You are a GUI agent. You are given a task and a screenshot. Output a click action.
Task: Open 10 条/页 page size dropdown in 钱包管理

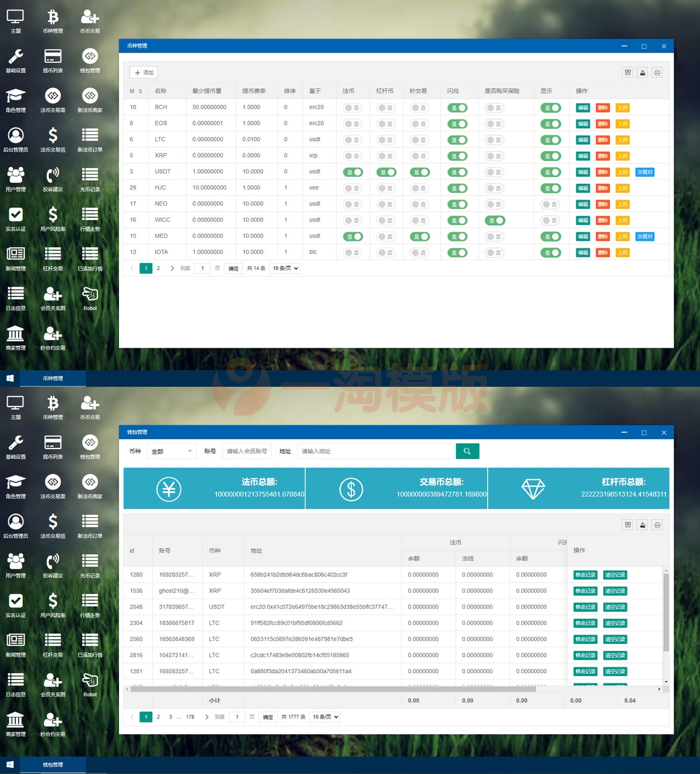click(x=325, y=717)
